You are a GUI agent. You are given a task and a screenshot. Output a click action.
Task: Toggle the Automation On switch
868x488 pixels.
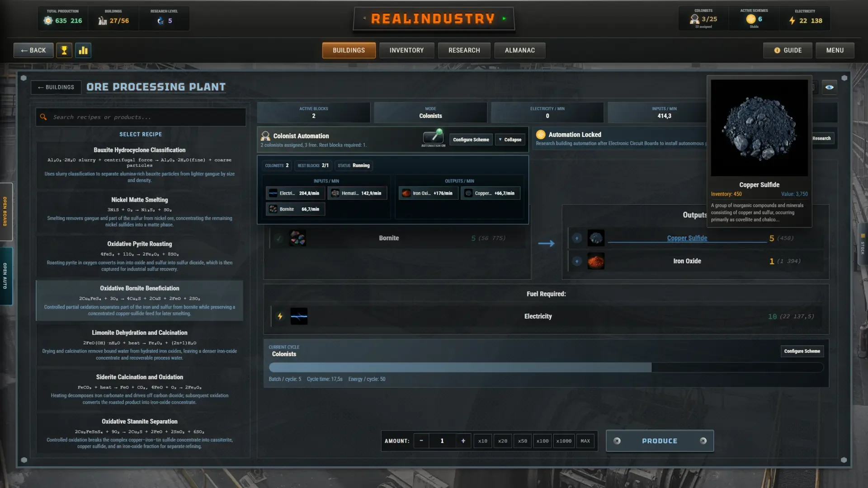click(433, 137)
